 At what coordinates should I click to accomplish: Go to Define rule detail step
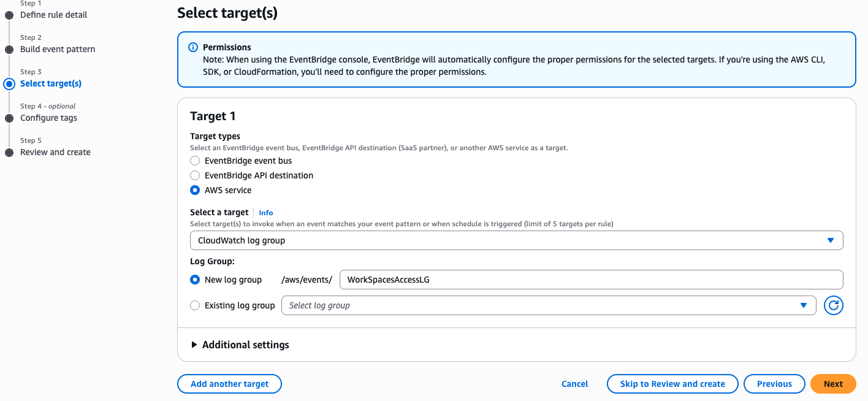click(54, 15)
